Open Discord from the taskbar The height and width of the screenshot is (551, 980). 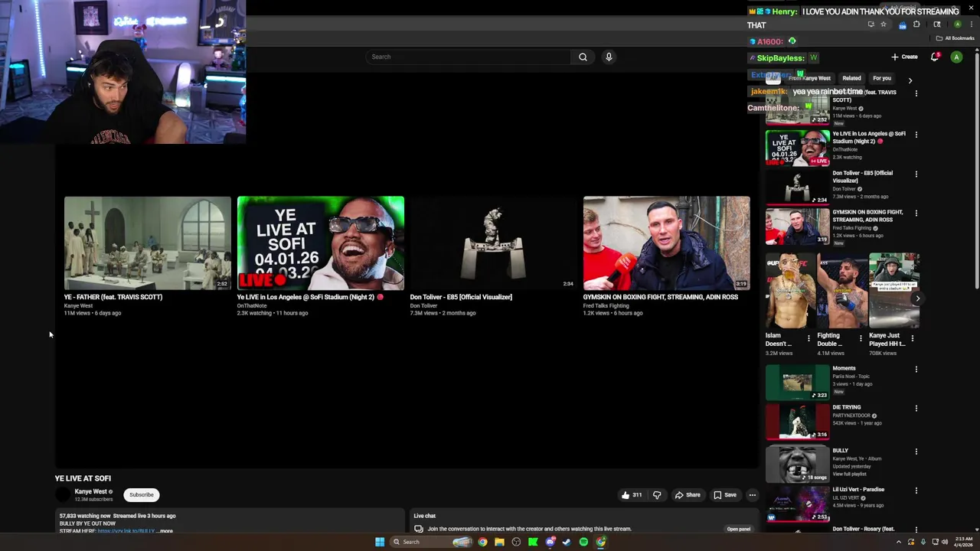[550, 542]
